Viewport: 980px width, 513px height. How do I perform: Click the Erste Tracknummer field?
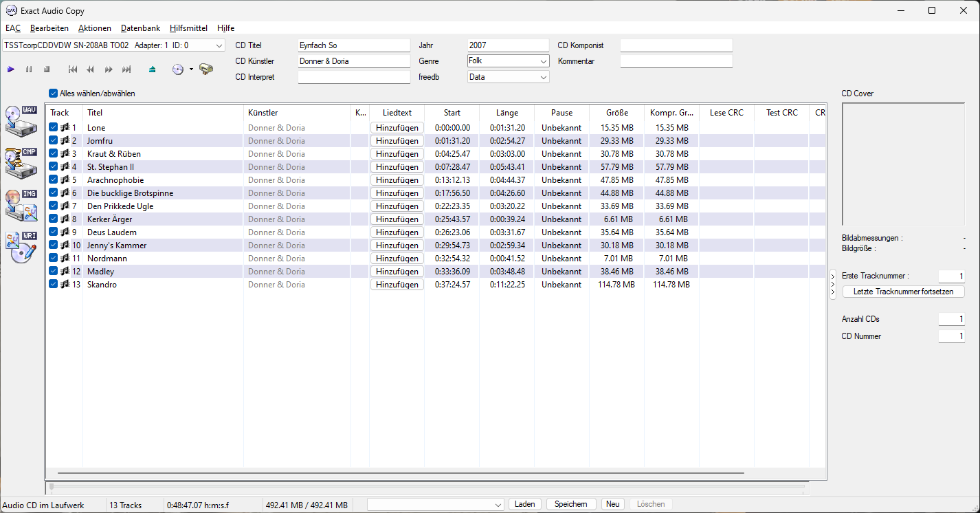click(x=952, y=276)
